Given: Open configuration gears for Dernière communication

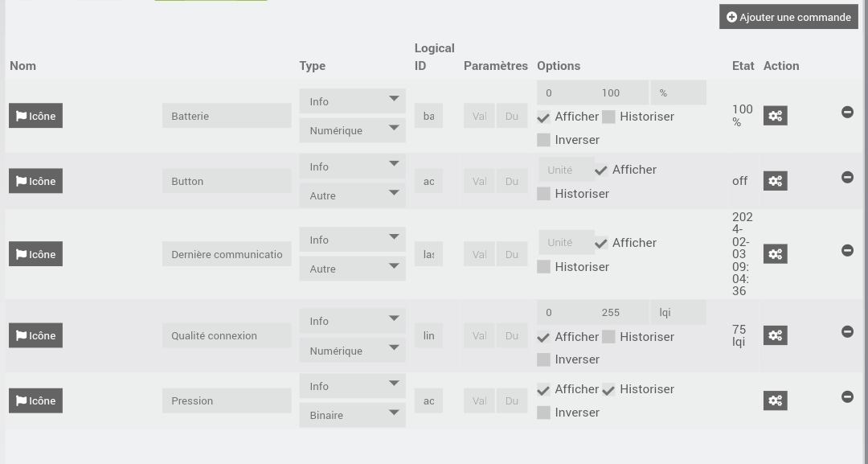Looking at the screenshot, I should pos(775,254).
